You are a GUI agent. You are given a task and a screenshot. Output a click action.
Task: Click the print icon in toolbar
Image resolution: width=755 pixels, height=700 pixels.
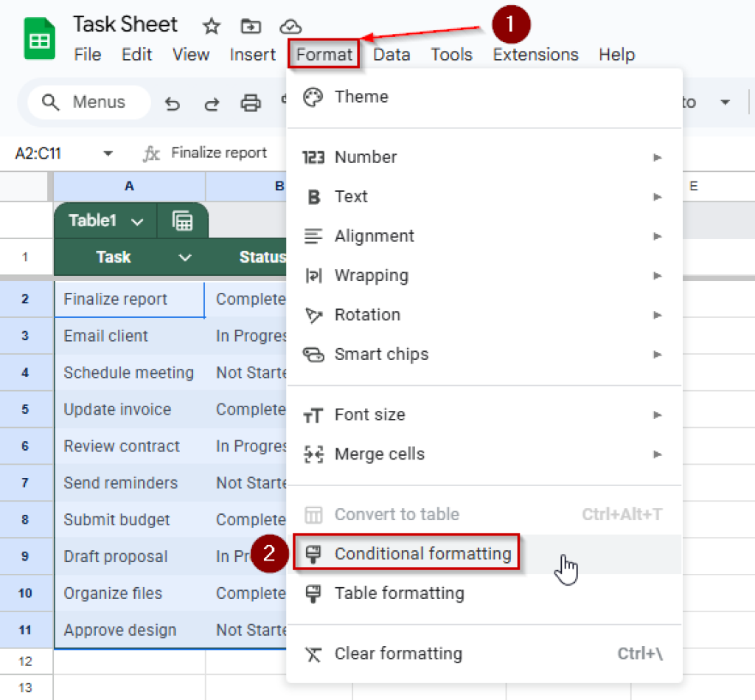pyautogui.click(x=251, y=103)
